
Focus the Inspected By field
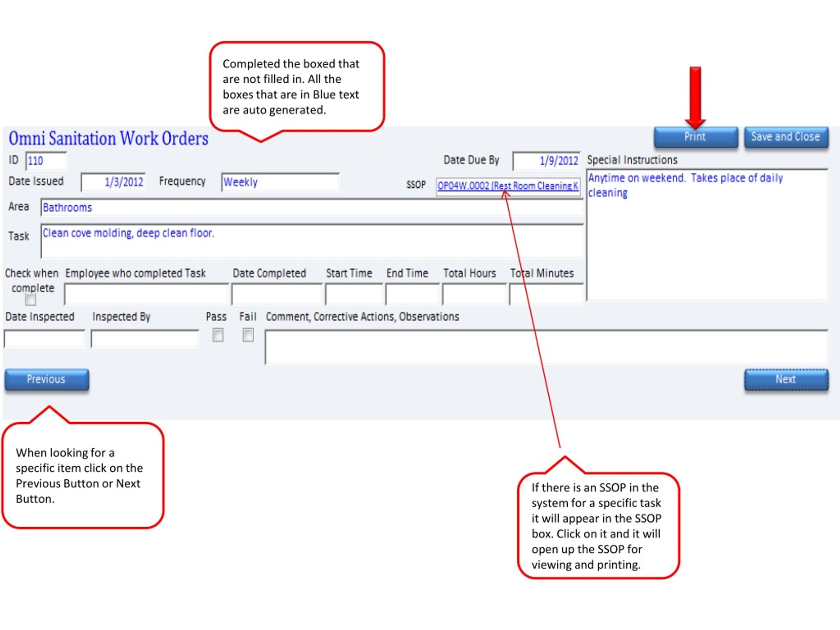[x=145, y=338]
